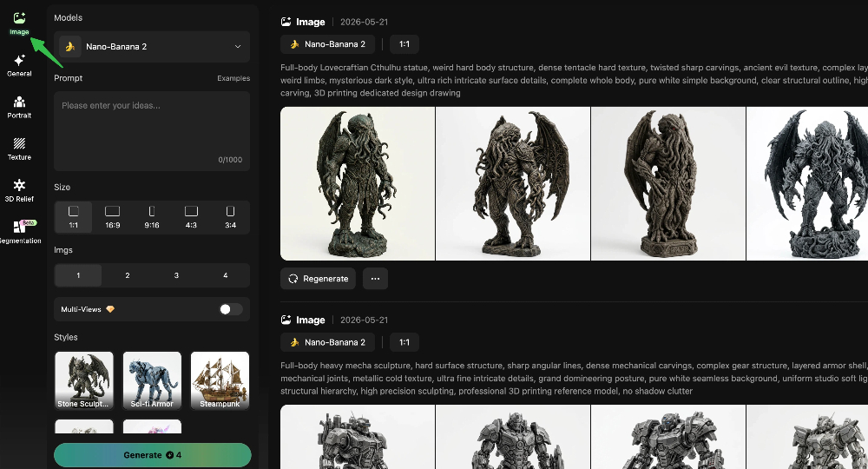
Task: Expand the Nano-Banana 2 model dropdown
Action: (x=152, y=47)
